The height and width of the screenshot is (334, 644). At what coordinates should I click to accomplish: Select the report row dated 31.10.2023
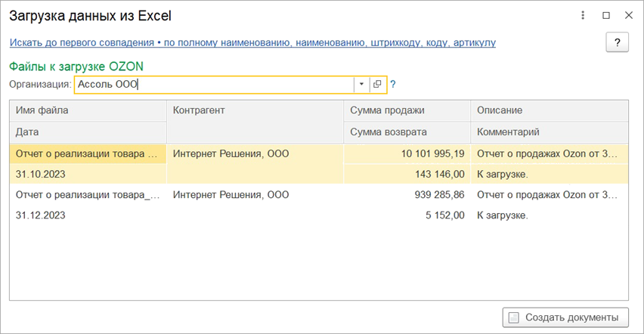click(x=87, y=174)
